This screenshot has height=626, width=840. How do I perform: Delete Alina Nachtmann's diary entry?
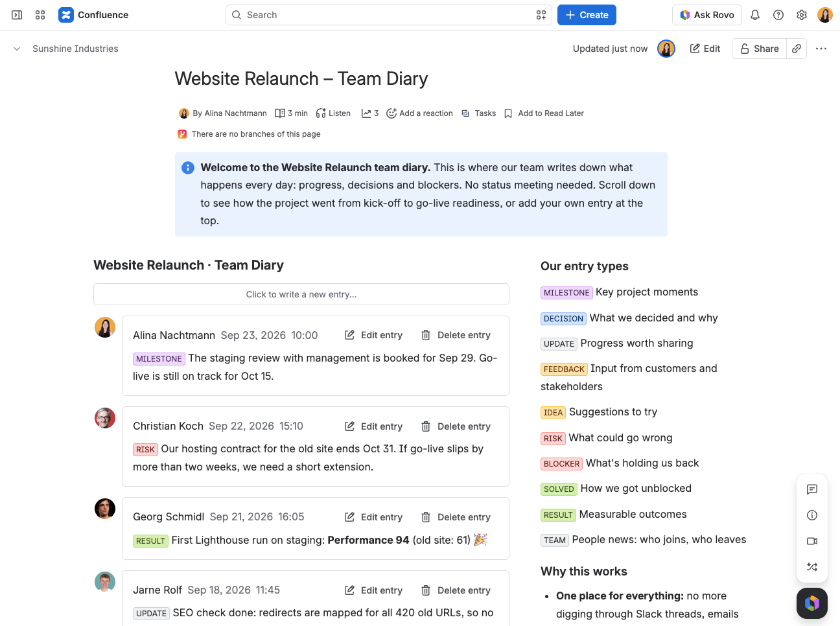[456, 335]
